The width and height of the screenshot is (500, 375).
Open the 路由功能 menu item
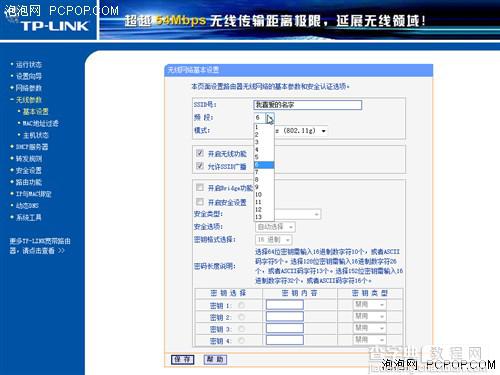[x=29, y=182]
